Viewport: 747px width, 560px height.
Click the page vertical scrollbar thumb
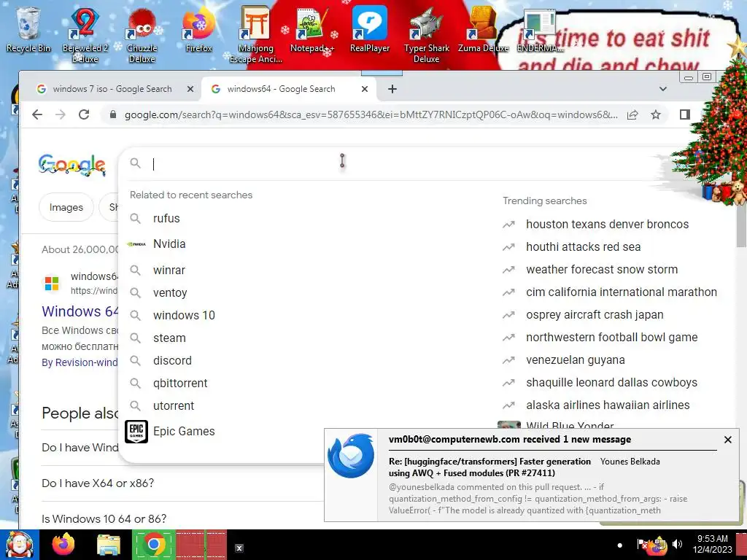pos(742,226)
